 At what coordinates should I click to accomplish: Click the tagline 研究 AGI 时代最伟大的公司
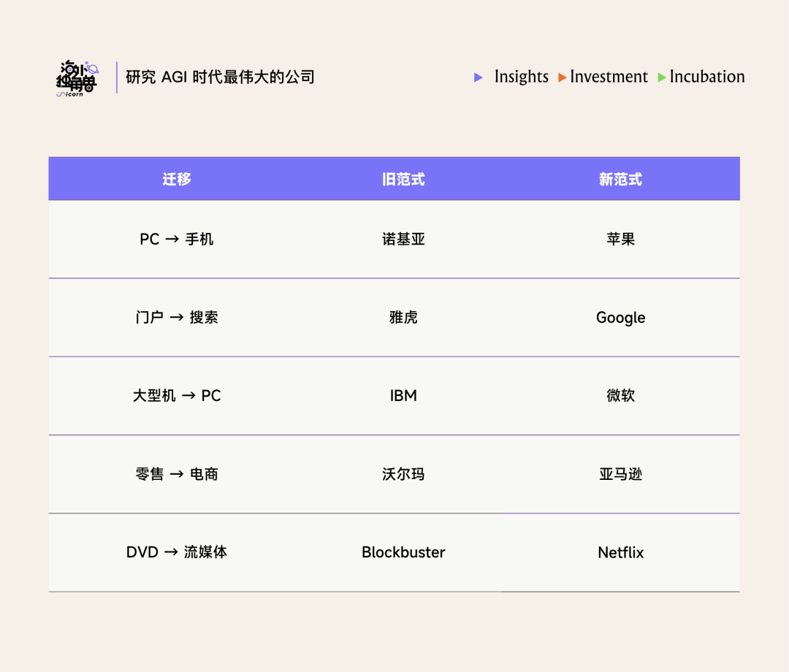(220, 77)
